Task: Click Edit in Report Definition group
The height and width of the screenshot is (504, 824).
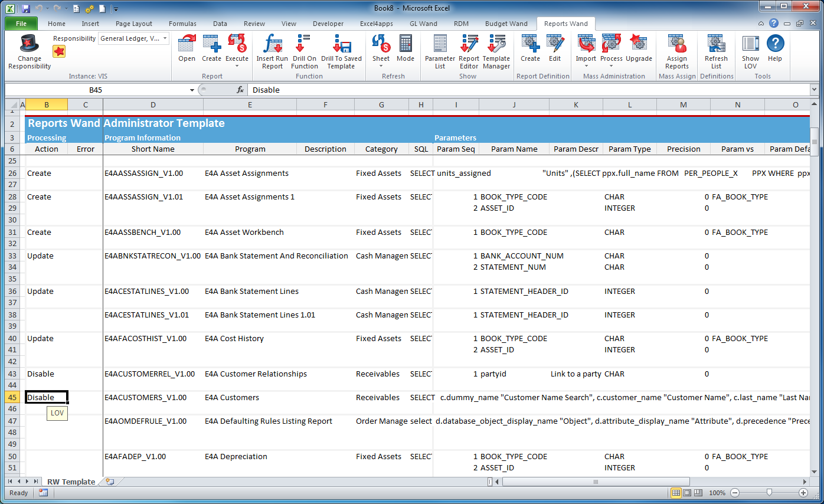Action: click(555, 44)
